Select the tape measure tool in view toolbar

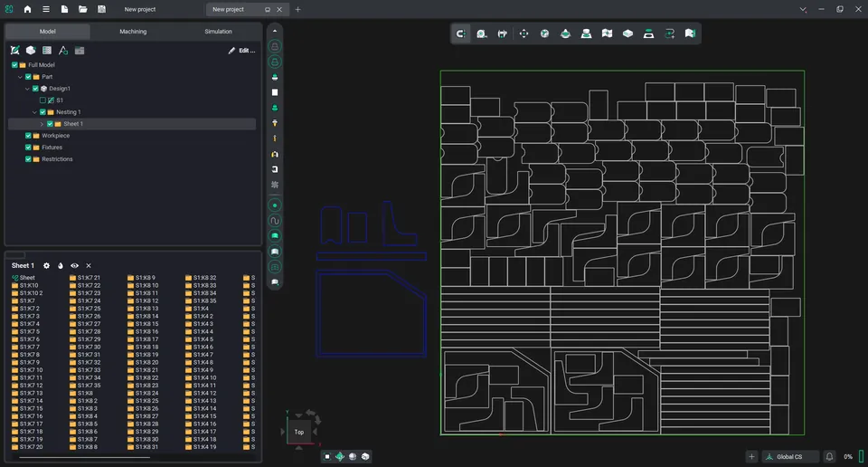pyautogui.click(x=482, y=33)
